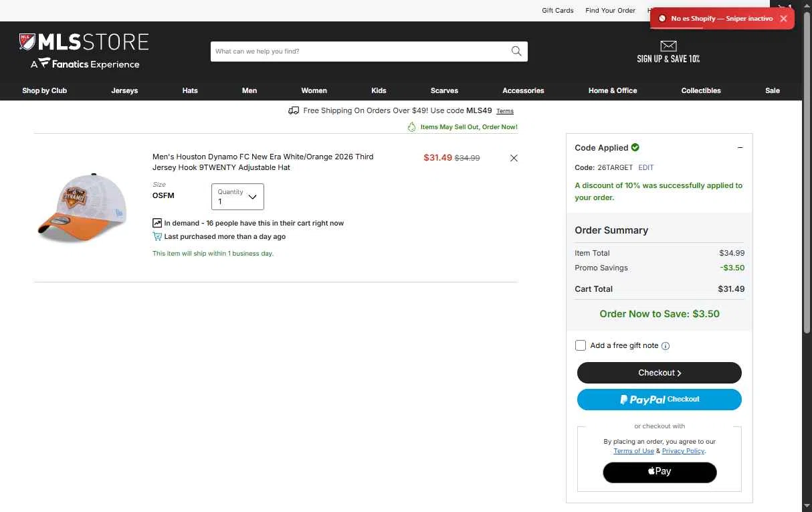Screen dimensions: 812x512
Task: Click the Cart Total label
Action: 594,289
